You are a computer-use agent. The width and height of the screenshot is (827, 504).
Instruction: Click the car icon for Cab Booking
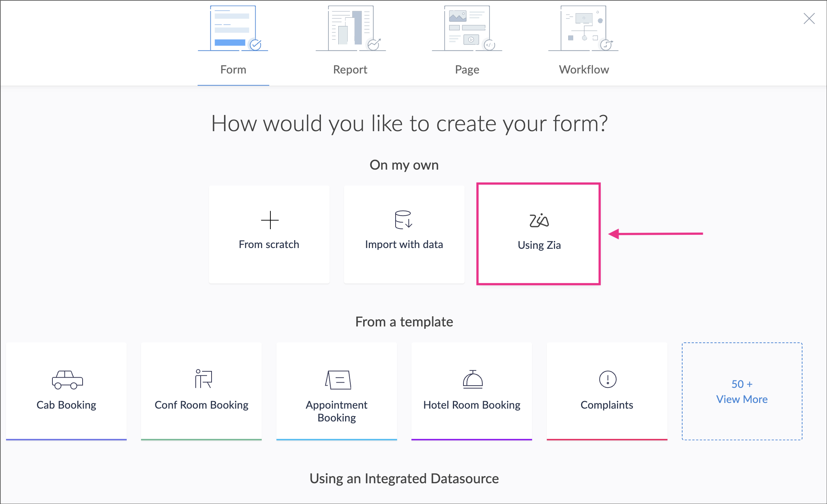click(67, 380)
